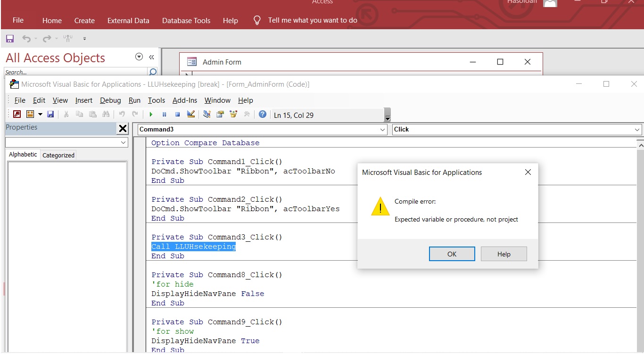644x362 pixels.
Task: Close the Properties panel
Action: (123, 128)
